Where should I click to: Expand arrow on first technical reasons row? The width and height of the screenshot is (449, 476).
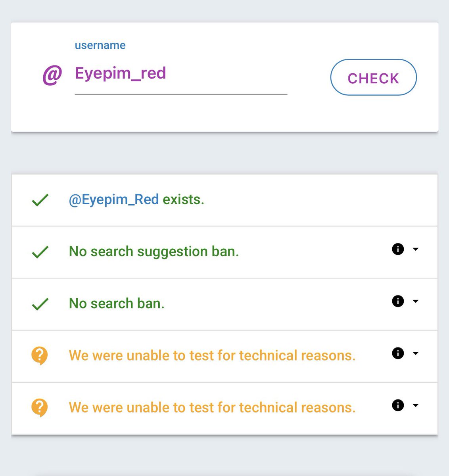[416, 353]
